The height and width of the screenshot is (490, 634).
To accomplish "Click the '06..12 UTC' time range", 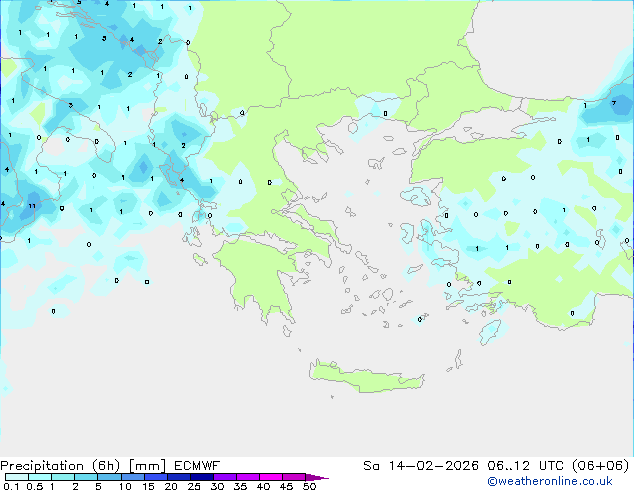I will click(x=526, y=466).
